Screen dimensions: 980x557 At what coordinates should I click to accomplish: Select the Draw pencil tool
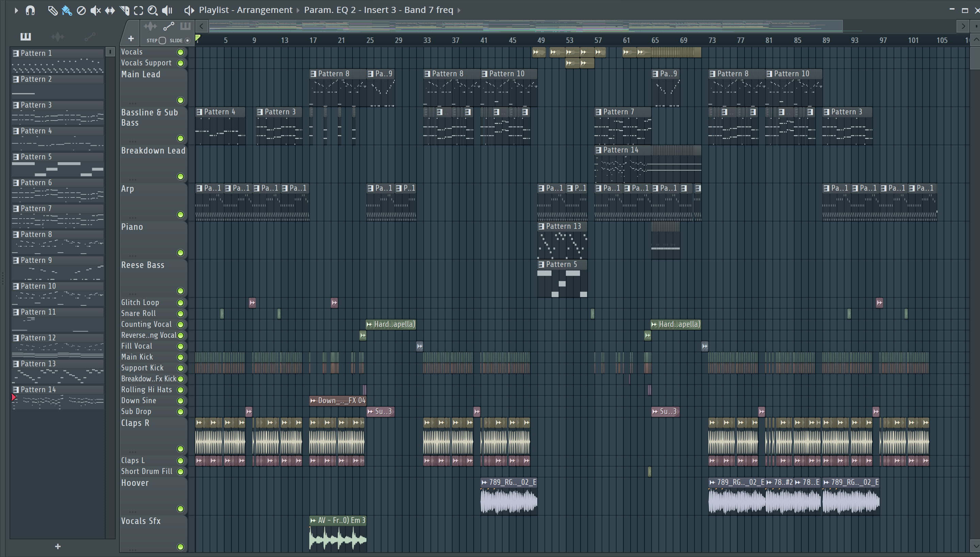point(53,10)
